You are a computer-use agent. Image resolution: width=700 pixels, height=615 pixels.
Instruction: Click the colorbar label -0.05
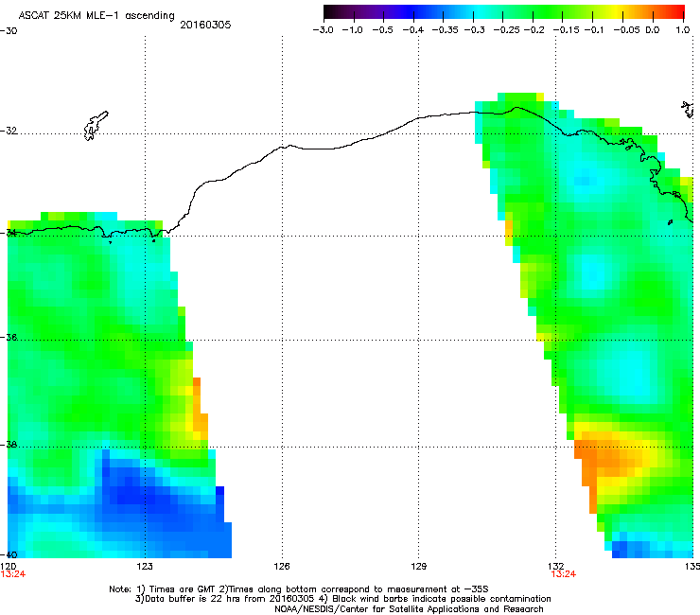tap(626, 30)
